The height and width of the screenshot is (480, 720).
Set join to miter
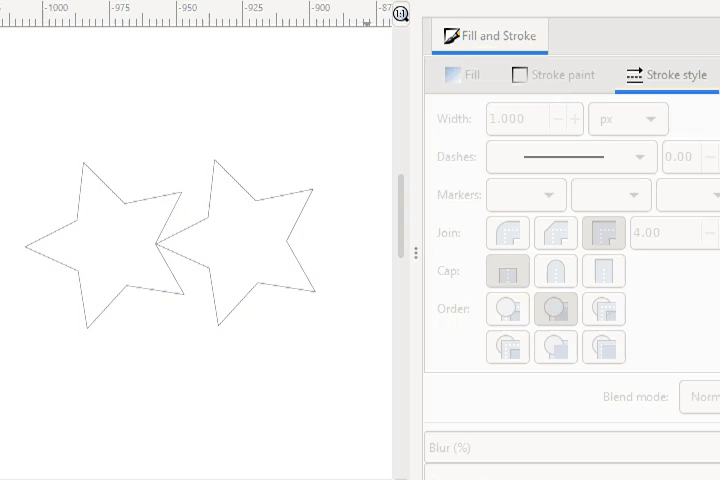[x=603, y=233]
